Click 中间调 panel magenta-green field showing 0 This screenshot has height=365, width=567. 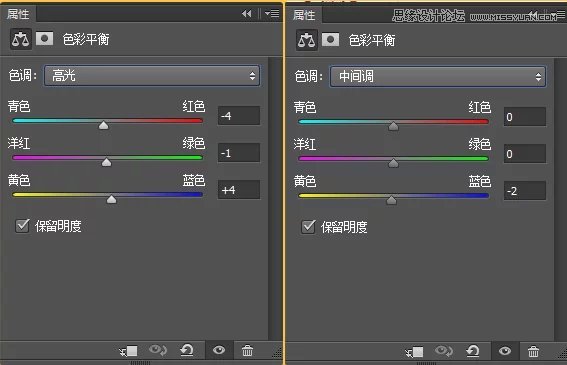[525, 154]
